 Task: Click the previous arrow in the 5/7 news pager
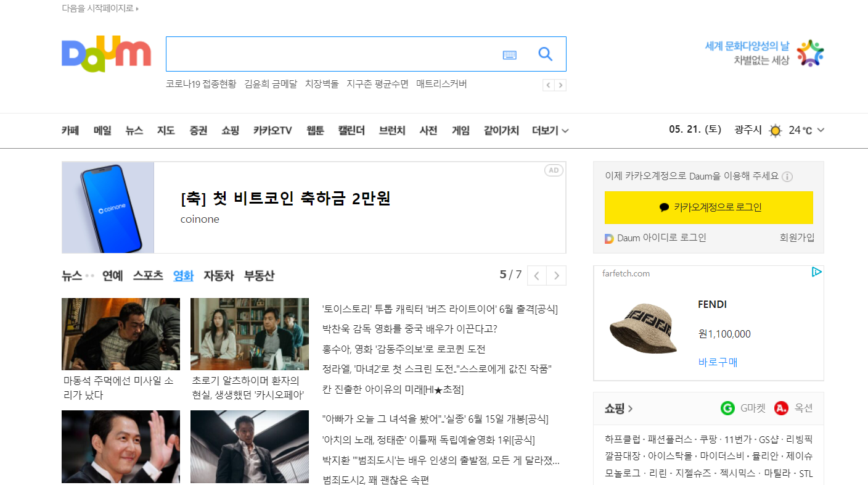click(536, 275)
